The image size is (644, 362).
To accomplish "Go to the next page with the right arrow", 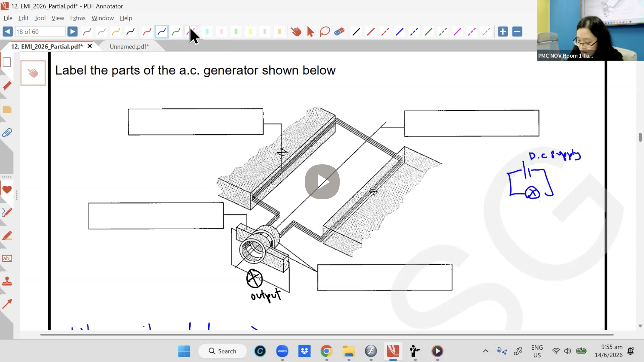I will [x=72, y=32].
